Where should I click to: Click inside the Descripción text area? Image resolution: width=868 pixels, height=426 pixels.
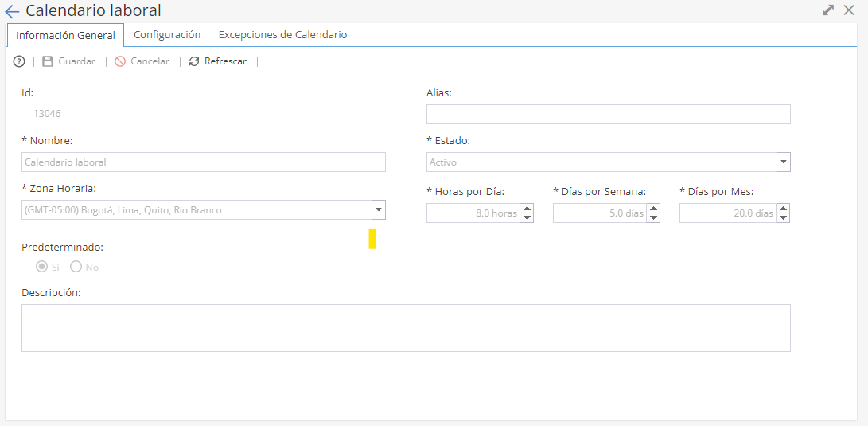[406, 328]
